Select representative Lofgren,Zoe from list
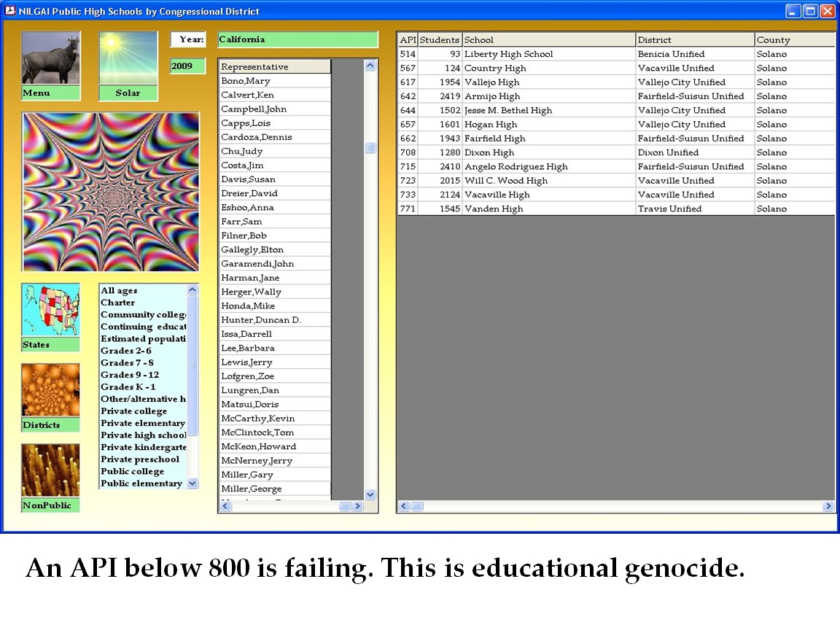Image resolution: width=840 pixels, height=630 pixels. coord(248,376)
